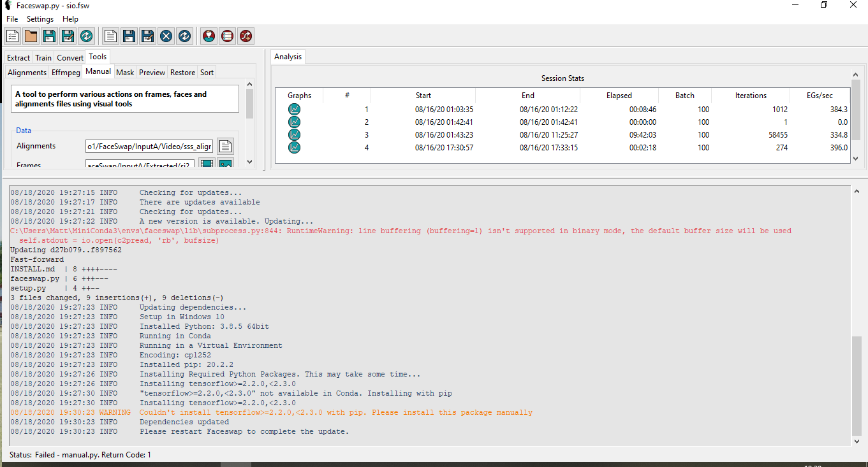Show graph for session 3
Screen dimensions: 868x467
coord(294,134)
